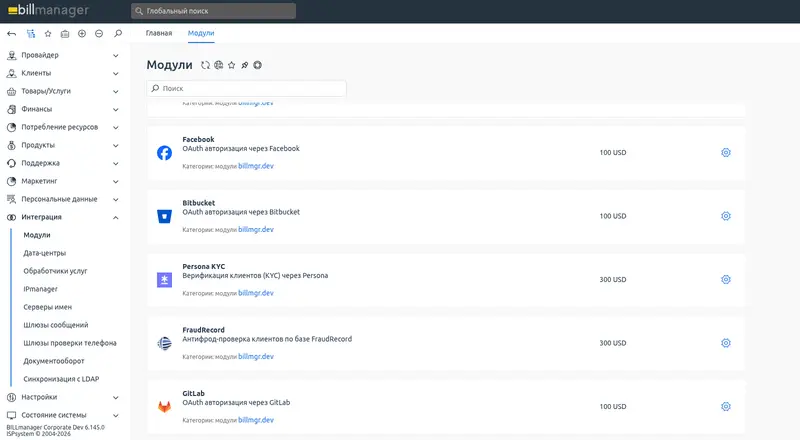Click the Persona KYC module title
Screen dimensions: 800x440
(x=204, y=266)
